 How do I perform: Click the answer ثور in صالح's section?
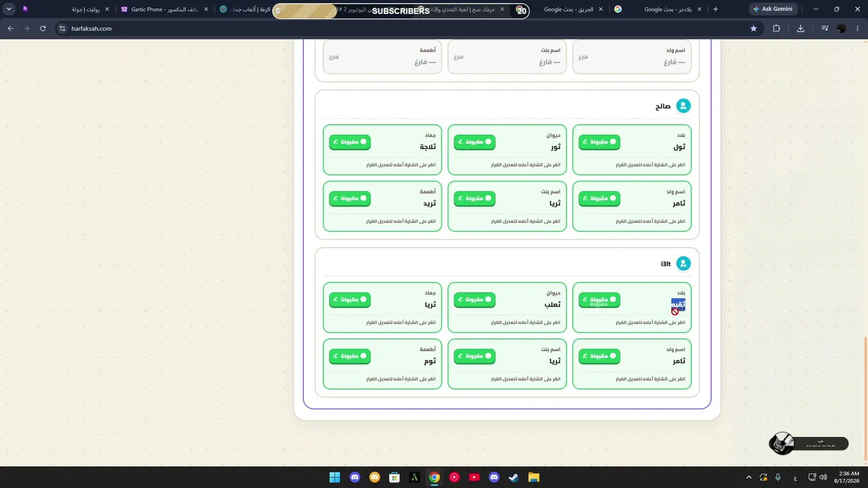555,147
